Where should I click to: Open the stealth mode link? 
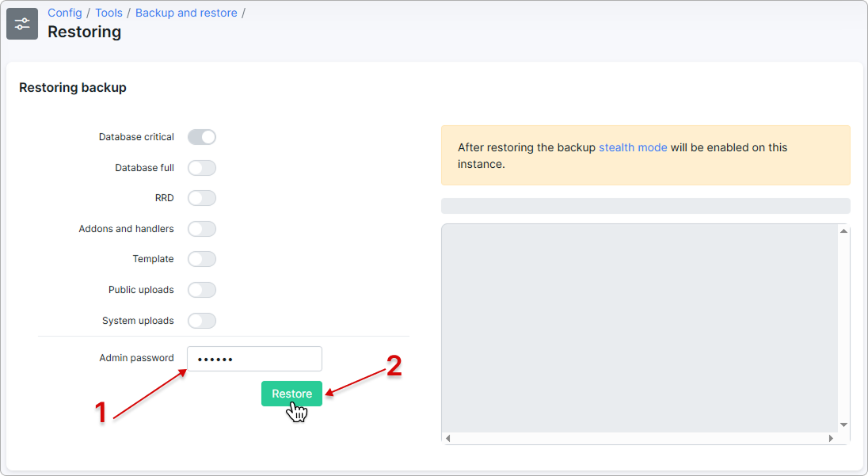(x=633, y=147)
